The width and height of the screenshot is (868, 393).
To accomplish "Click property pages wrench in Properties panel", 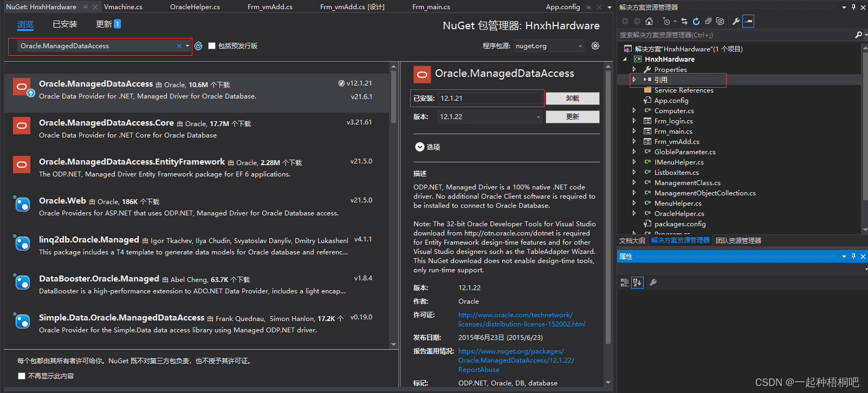I will (653, 282).
